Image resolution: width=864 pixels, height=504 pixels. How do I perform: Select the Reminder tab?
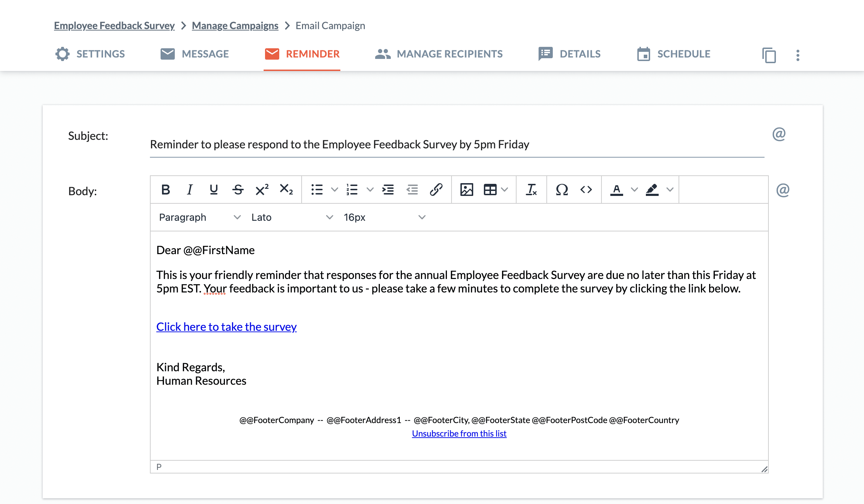click(x=302, y=54)
